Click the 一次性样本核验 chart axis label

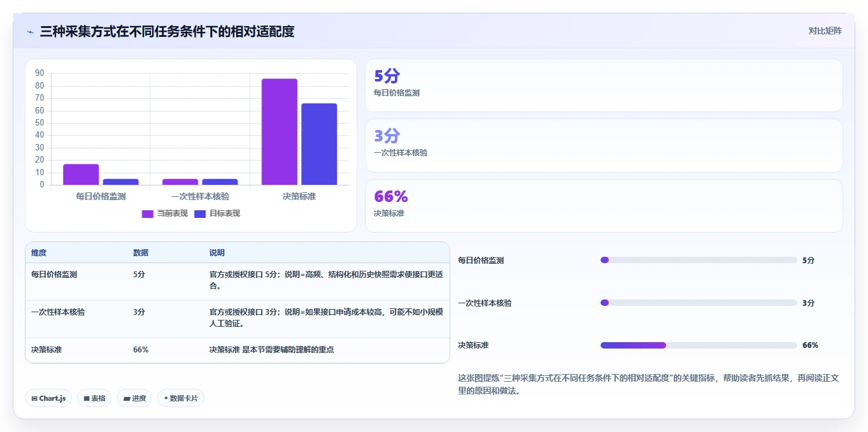coord(200,196)
